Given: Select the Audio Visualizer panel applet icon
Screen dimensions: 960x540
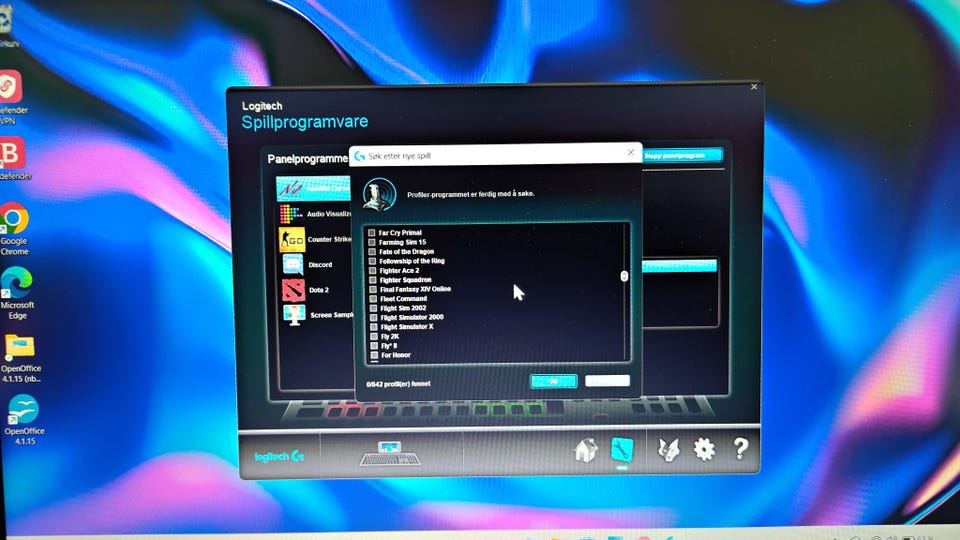Looking at the screenshot, I should (290, 214).
